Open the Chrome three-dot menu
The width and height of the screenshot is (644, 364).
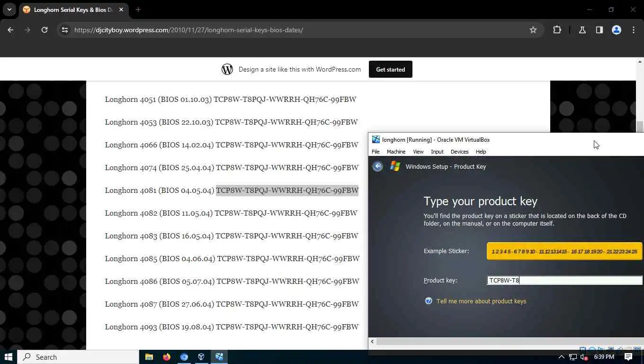[x=634, y=30]
